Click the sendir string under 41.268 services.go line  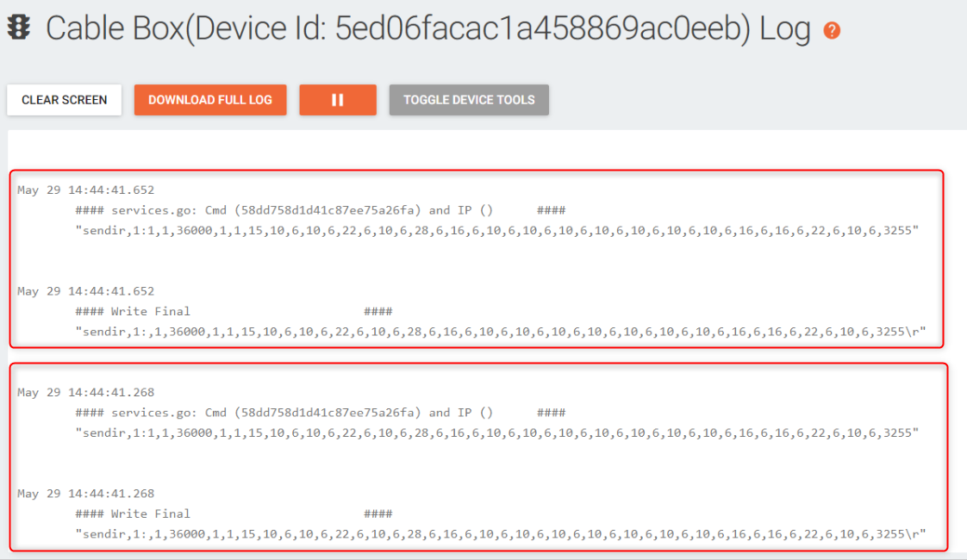497,433
